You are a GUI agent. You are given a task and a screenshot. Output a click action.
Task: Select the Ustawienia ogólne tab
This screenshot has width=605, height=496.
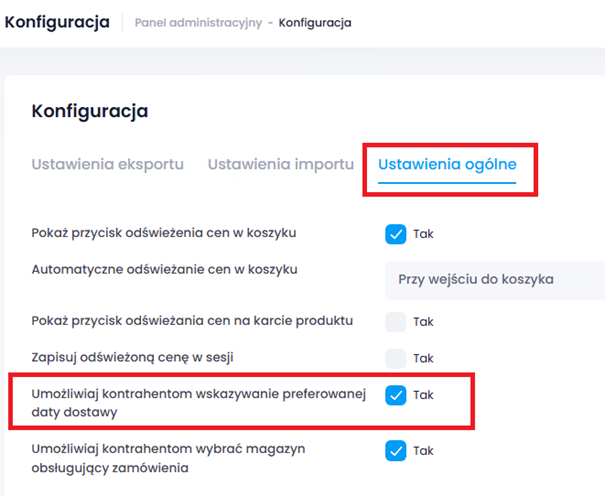click(x=447, y=164)
